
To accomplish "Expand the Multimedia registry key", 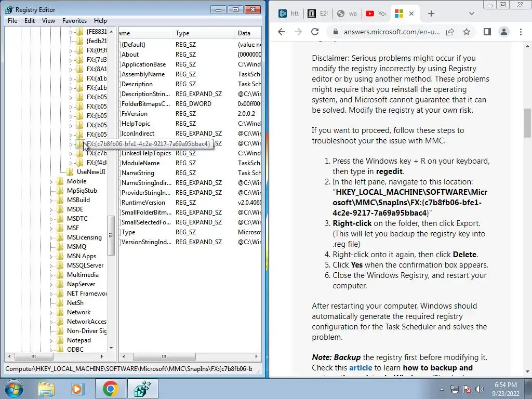I will tap(51, 275).
